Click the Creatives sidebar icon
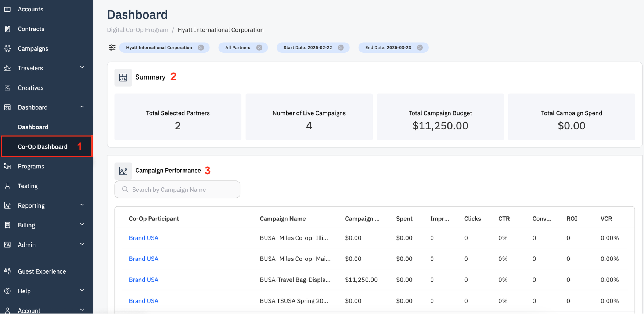 point(7,88)
